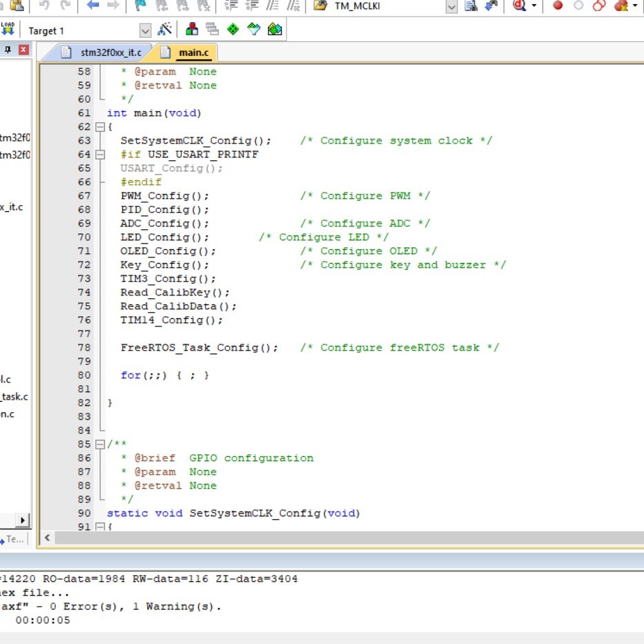Click the #if USE_USART_PRINTF directive

click(x=189, y=155)
